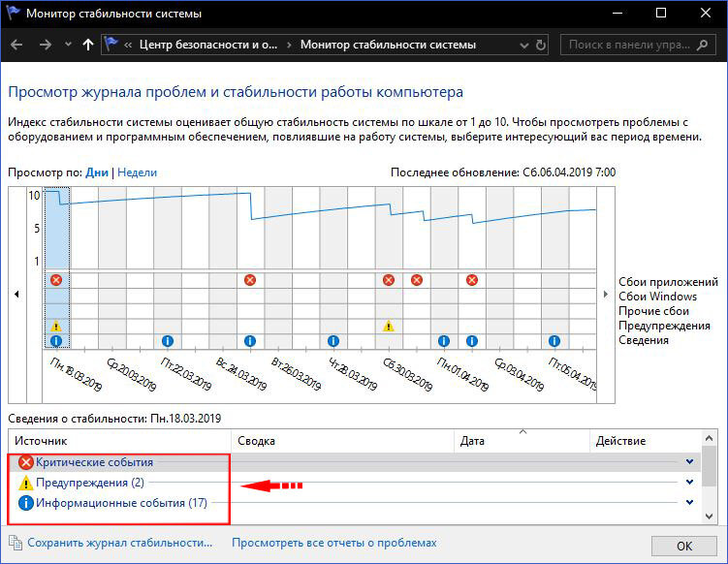Click the Прочие сбои legend label
Image resolution: width=728 pixels, height=564 pixels.
[x=653, y=311]
